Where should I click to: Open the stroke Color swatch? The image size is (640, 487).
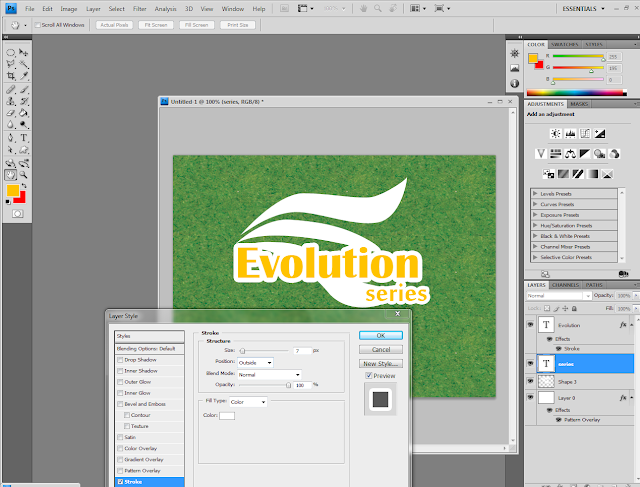[227, 416]
